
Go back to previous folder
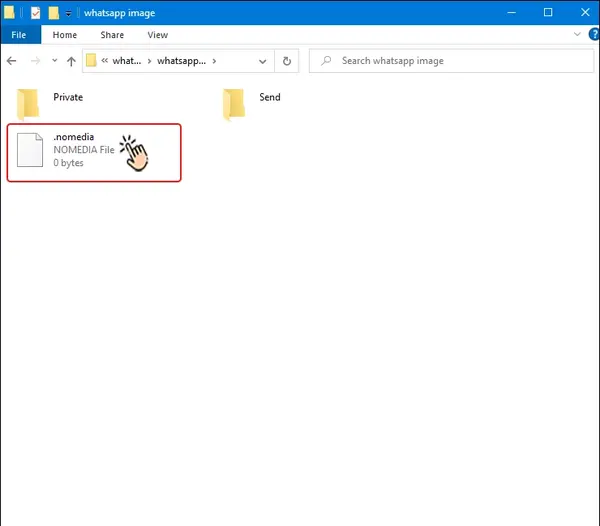pyautogui.click(x=11, y=61)
